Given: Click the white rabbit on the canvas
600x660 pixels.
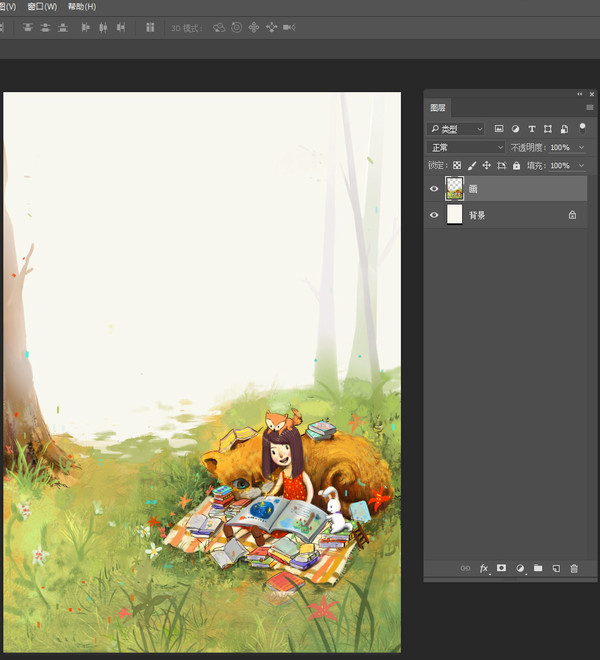Looking at the screenshot, I should pyautogui.click(x=335, y=510).
